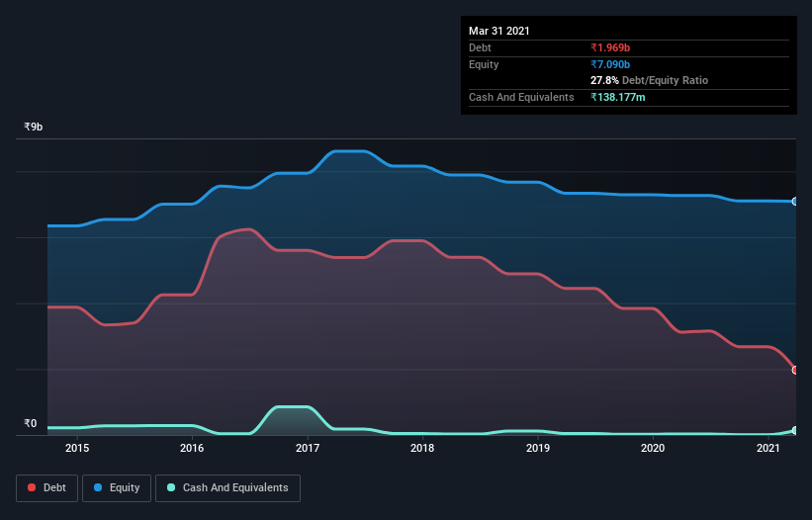Click the Debt row label in tooltip
This screenshot has width=812, height=520.
[x=480, y=47]
